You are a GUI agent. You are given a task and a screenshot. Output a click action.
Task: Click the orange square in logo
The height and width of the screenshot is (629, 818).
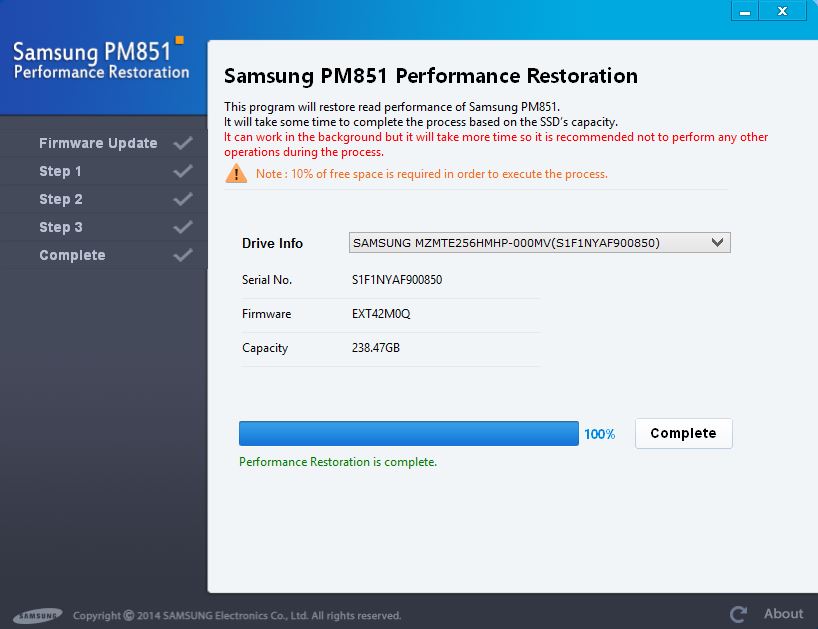(x=179, y=40)
